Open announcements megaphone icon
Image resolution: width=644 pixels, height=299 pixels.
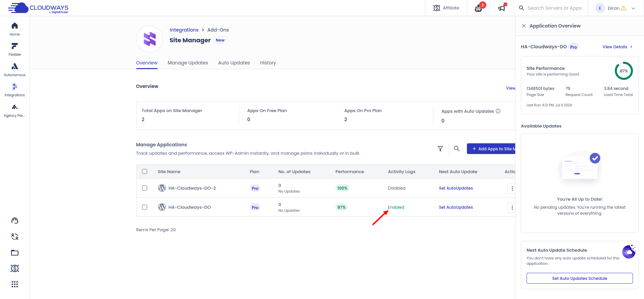pyautogui.click(x=501, y=8)
